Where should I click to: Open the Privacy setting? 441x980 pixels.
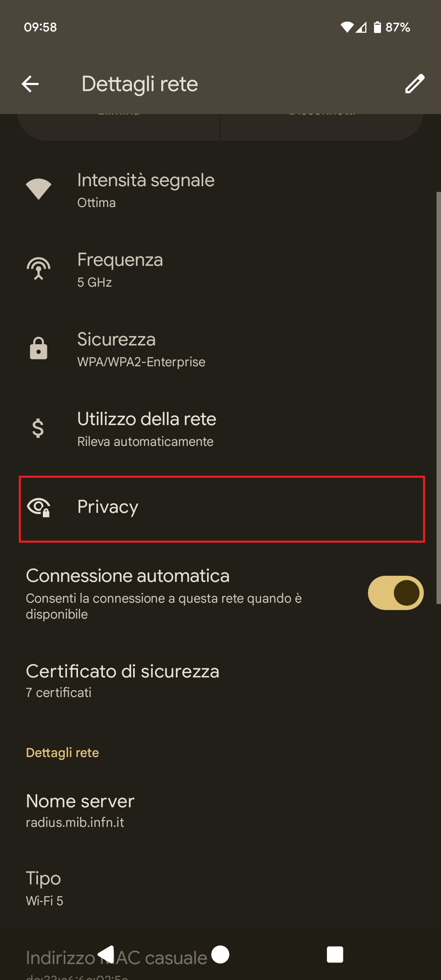[x=222, y=509]
